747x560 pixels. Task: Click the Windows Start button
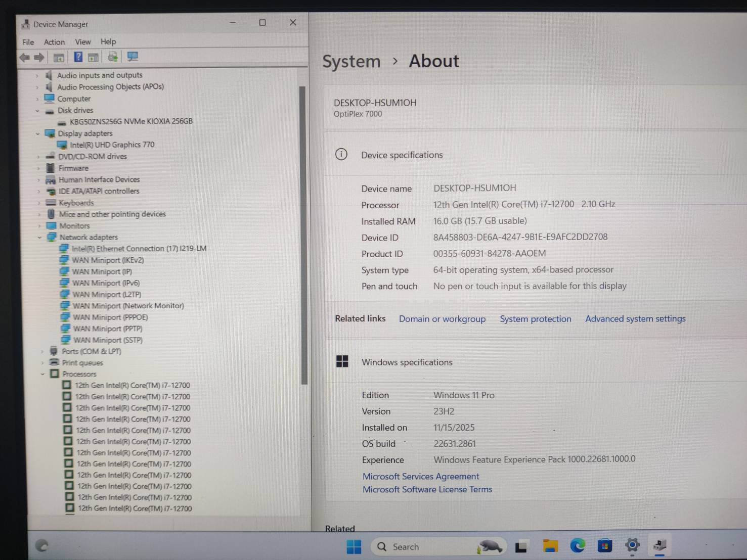tap(354, 546)
